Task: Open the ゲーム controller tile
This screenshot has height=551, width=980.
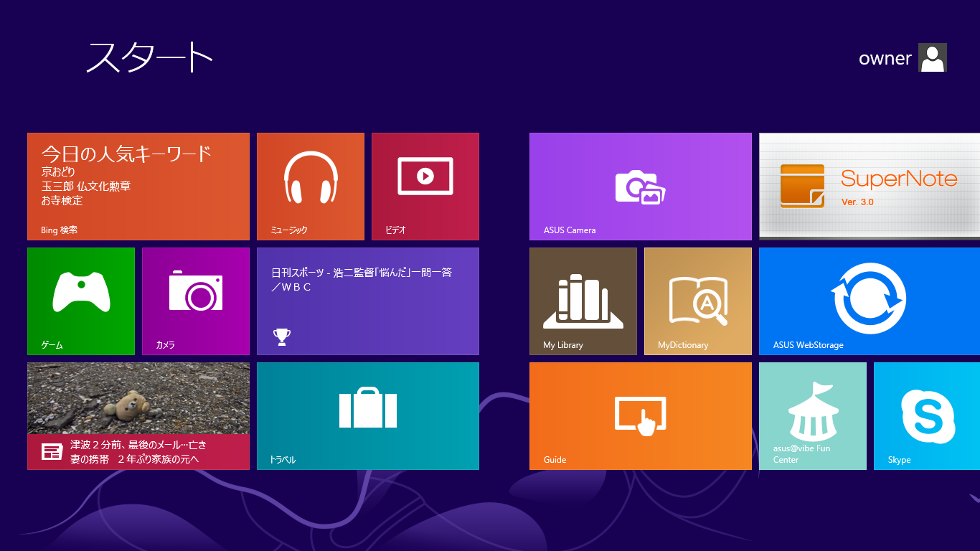Action: (x=81, y=301)
